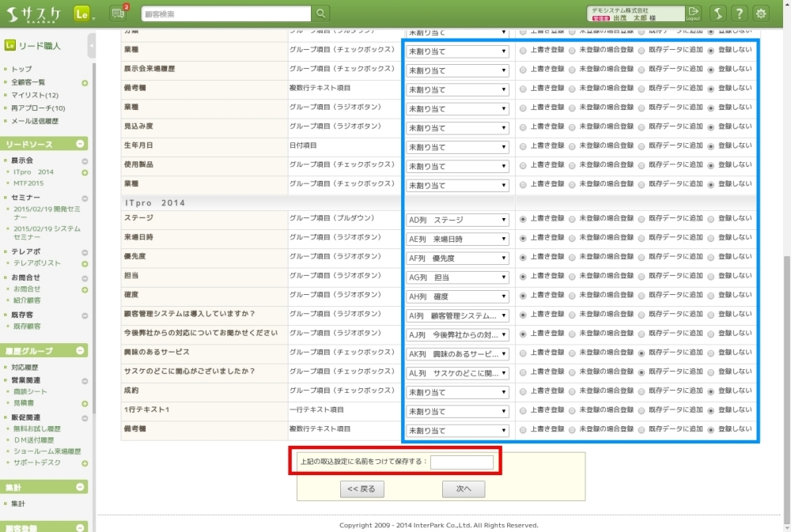Select 登録しない for the 担当 row
Viewport: 791px width, 532px height.
(711, 277)
